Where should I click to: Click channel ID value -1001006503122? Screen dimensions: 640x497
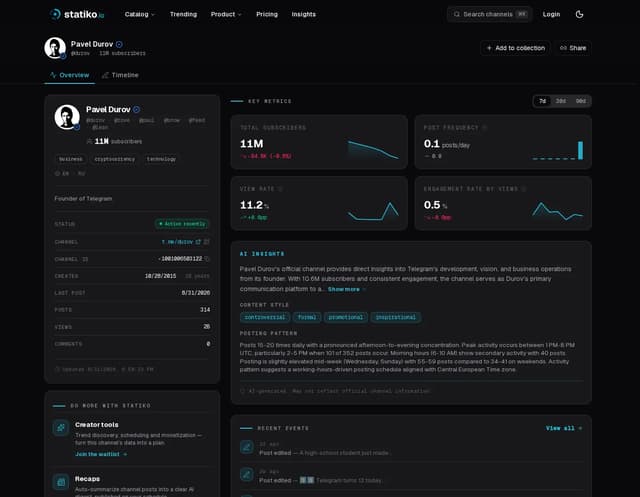point(180,259)
